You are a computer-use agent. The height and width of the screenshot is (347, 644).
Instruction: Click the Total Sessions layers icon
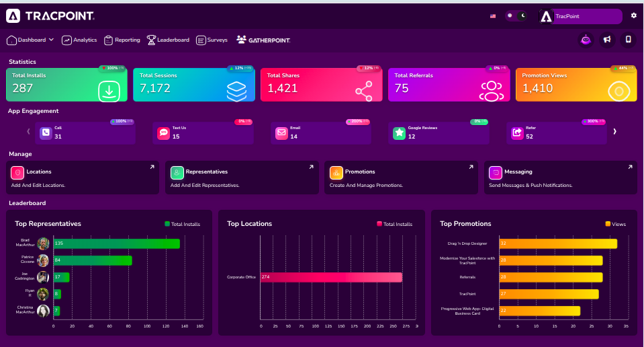pos(236,91)
